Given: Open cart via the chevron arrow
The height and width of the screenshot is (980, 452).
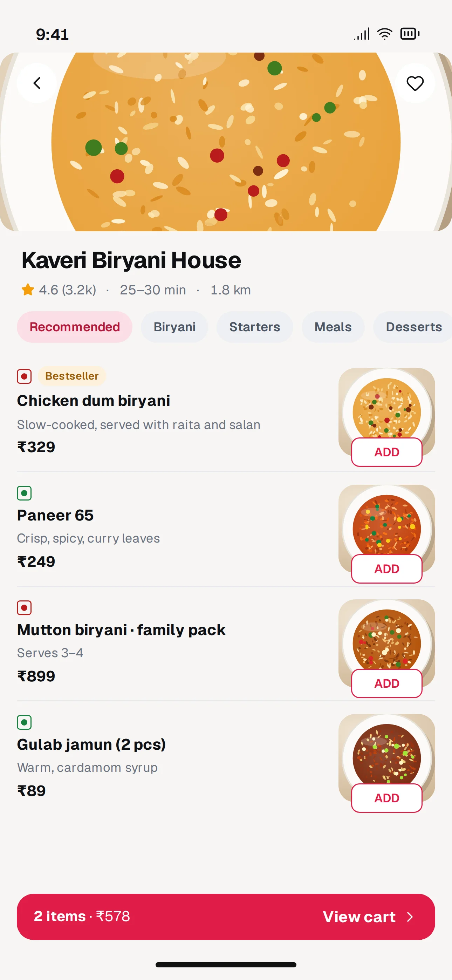Looking at the screenshot, I should 410,917.
